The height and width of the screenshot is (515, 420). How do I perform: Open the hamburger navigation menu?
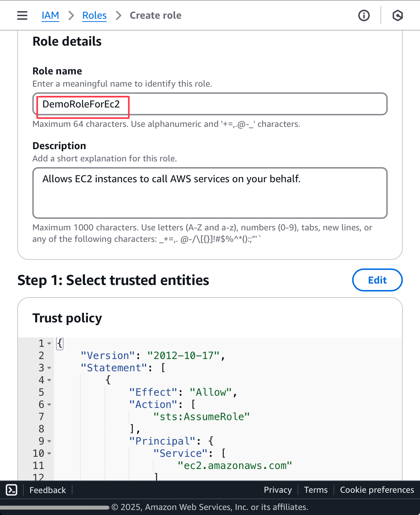coord(22,15)
